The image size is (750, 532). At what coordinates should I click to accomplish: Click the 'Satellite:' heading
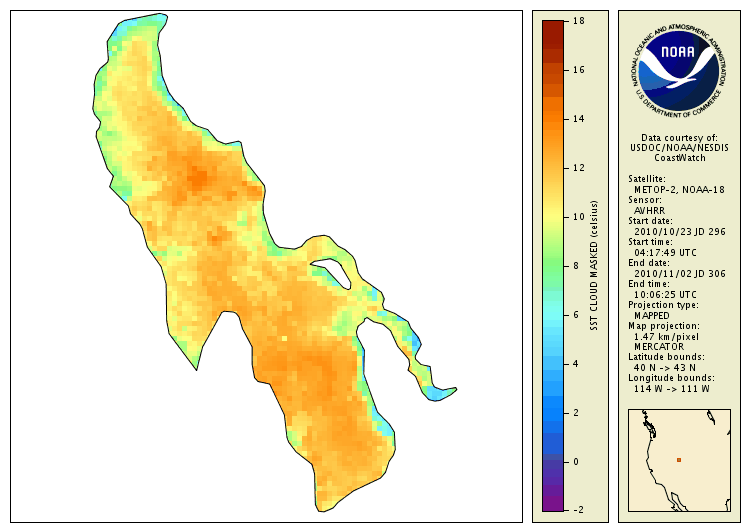click(647, 179)
